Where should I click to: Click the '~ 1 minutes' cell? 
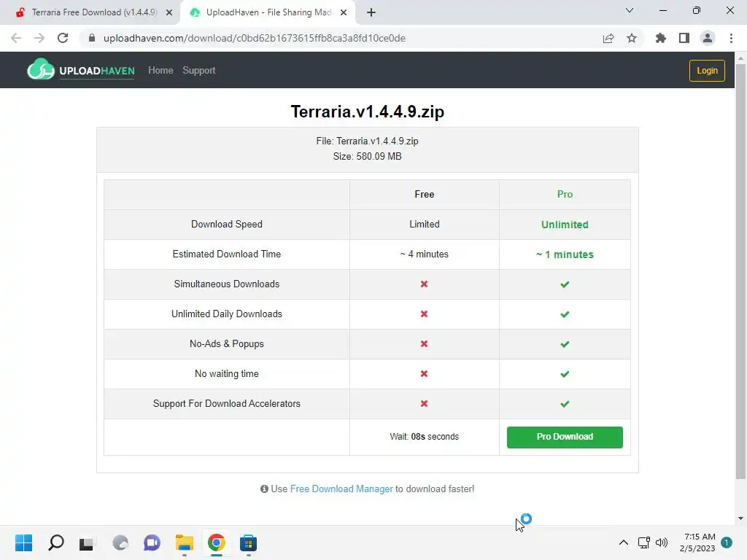(565, 254)
